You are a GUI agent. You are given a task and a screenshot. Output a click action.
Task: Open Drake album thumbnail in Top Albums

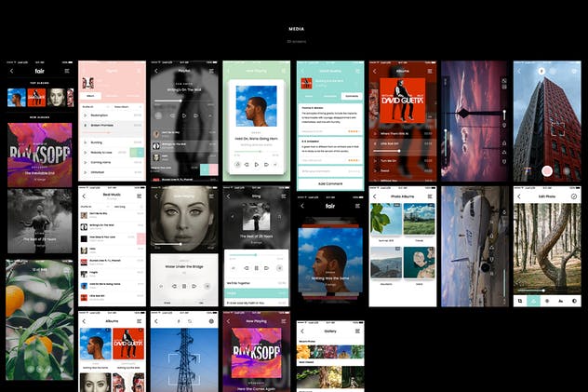(x=17, y=98)
